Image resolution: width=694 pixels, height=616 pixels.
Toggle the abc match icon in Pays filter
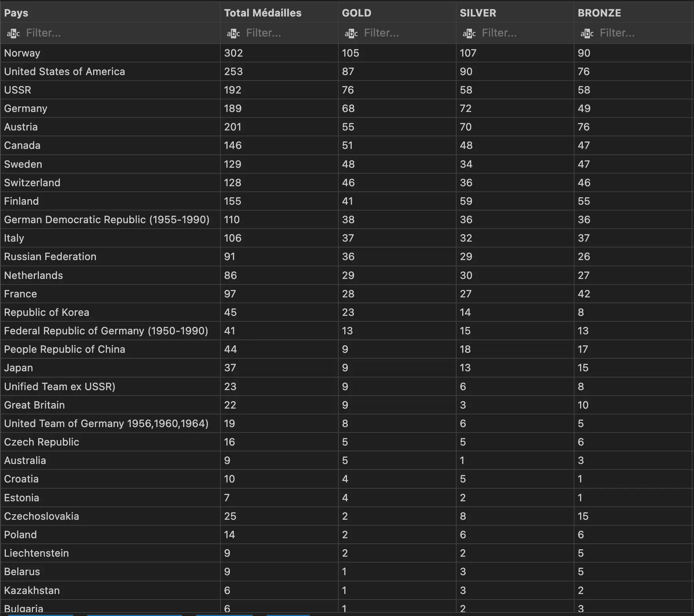pyautogui.click(x=13, y=33)
